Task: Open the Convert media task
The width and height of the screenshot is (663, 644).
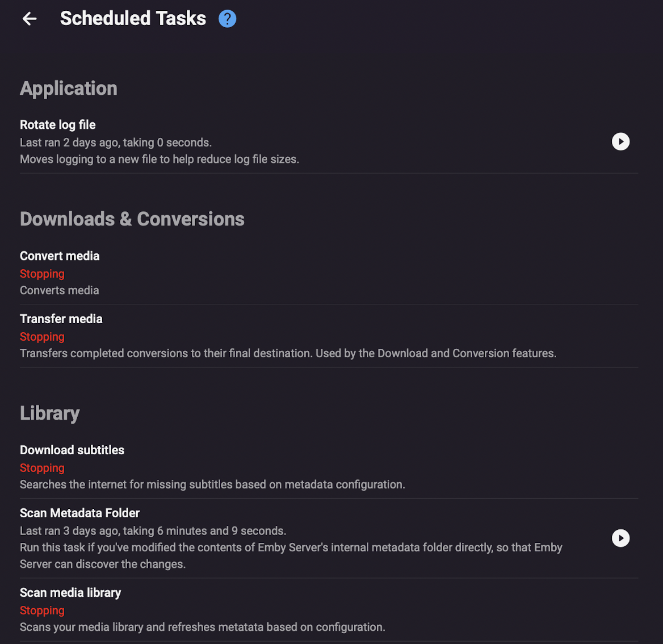Action: pos(59,256)
